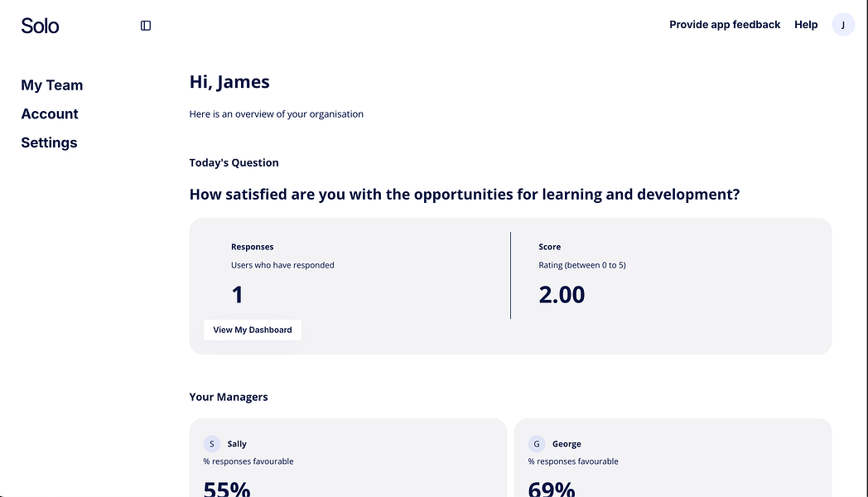Click the Responses count of 1
This screenshot has width=868, height=497.
(x=238, y=294)
